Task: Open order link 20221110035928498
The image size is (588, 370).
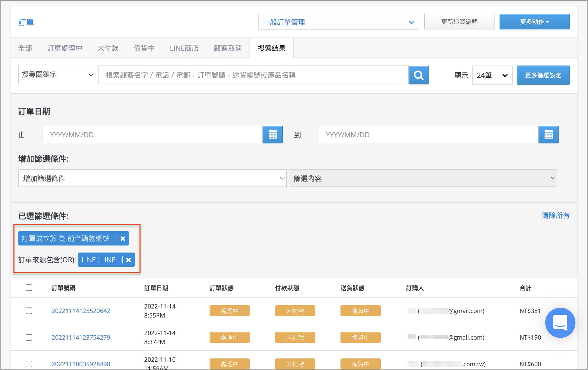Action: [x=81, y=364]
